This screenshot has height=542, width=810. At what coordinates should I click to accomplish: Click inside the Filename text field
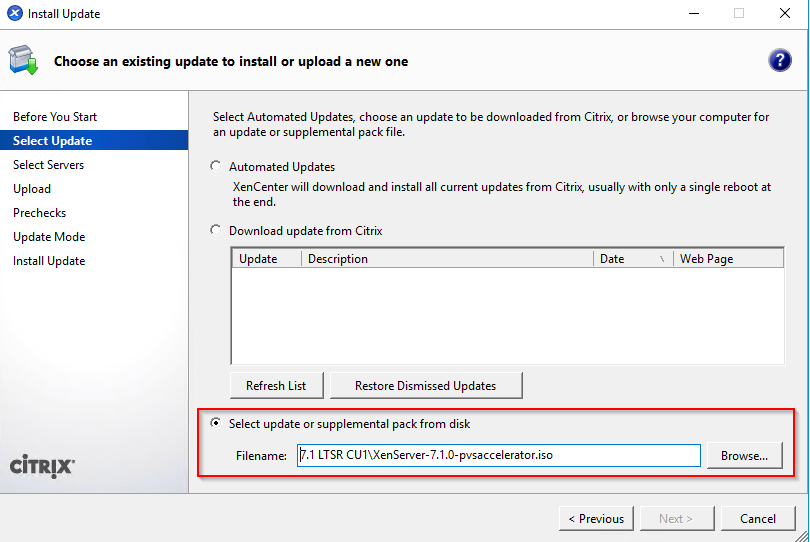click(498, 456)
